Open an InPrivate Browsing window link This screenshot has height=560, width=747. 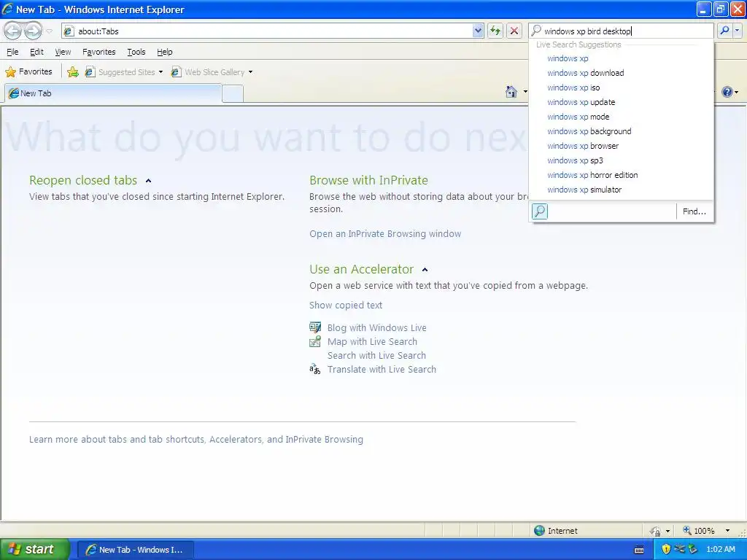click(385, 234)
